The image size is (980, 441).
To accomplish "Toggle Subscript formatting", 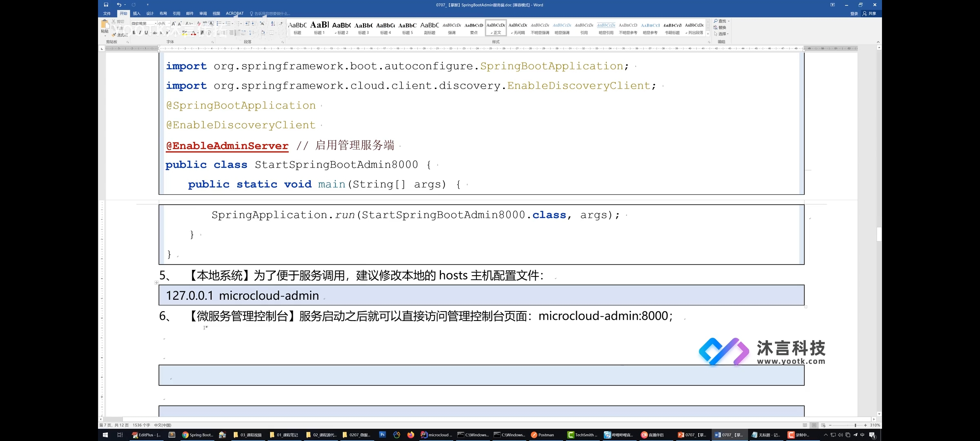I will [161, 33].
